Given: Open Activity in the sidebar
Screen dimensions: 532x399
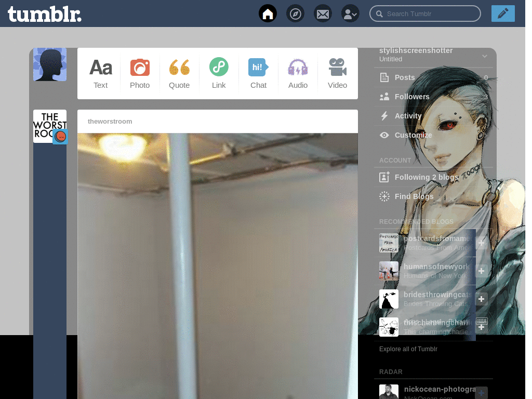Looking at the screenshot, I should [433, 116].
